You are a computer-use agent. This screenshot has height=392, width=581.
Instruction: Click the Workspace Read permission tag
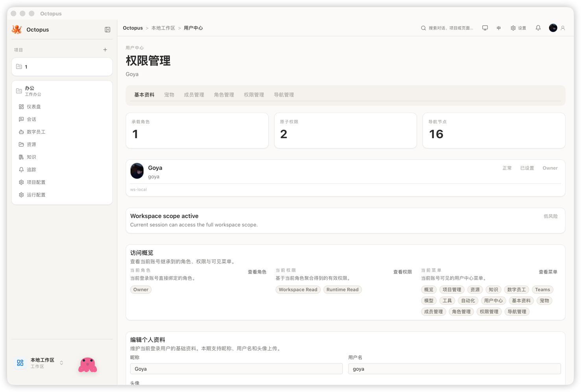click(298, 290)
